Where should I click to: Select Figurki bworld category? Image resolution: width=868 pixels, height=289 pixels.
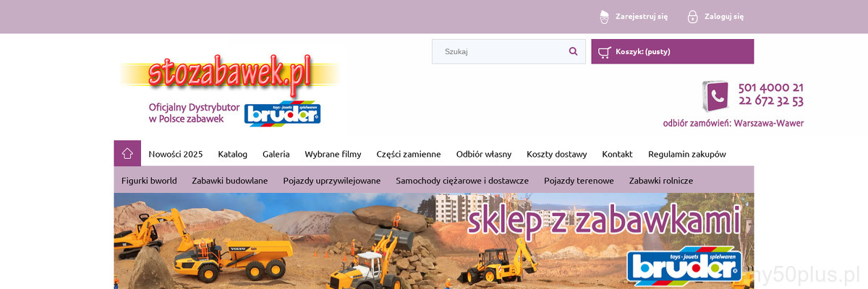coord(149,181)
